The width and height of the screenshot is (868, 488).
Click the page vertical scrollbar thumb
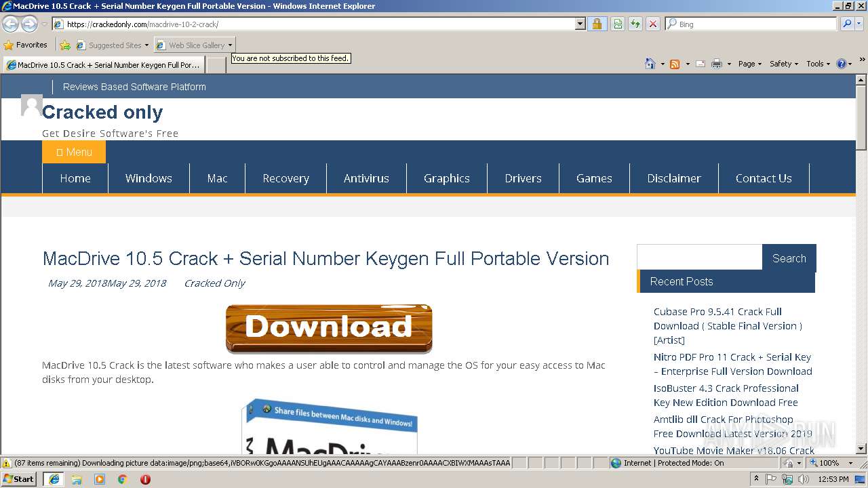[x=861, y=117]
